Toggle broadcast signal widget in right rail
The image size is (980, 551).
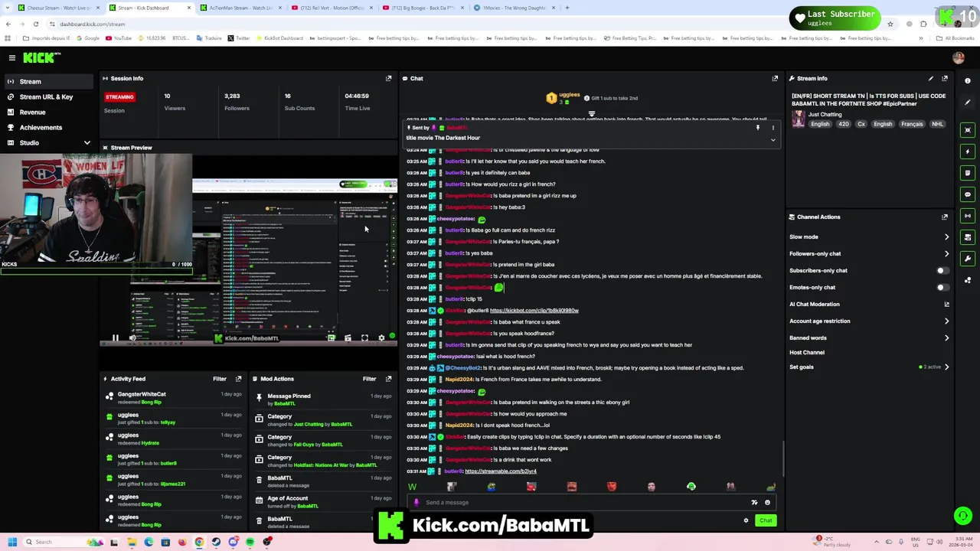pos(968,216)
